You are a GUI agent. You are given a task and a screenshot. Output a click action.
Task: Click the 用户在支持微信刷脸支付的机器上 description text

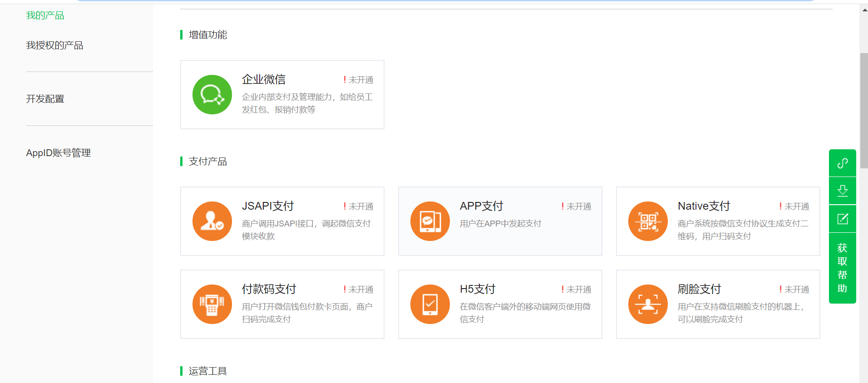pos(741,313)
